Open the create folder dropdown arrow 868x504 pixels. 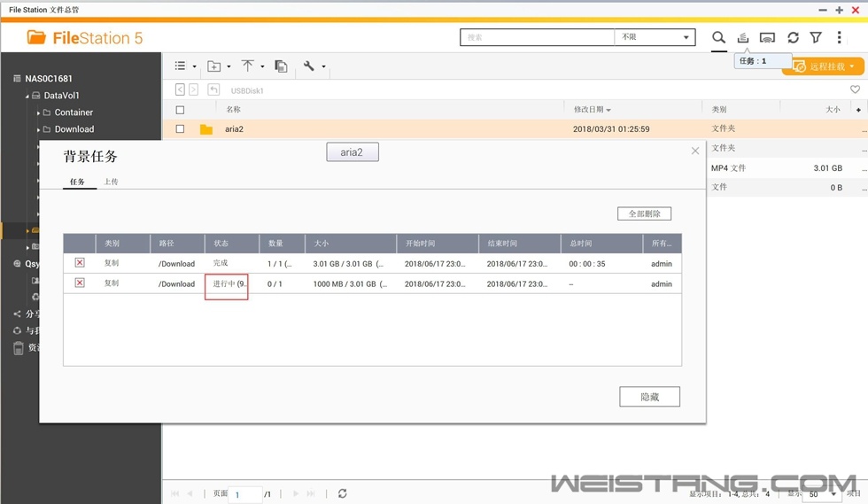click(x=229, y=66)
